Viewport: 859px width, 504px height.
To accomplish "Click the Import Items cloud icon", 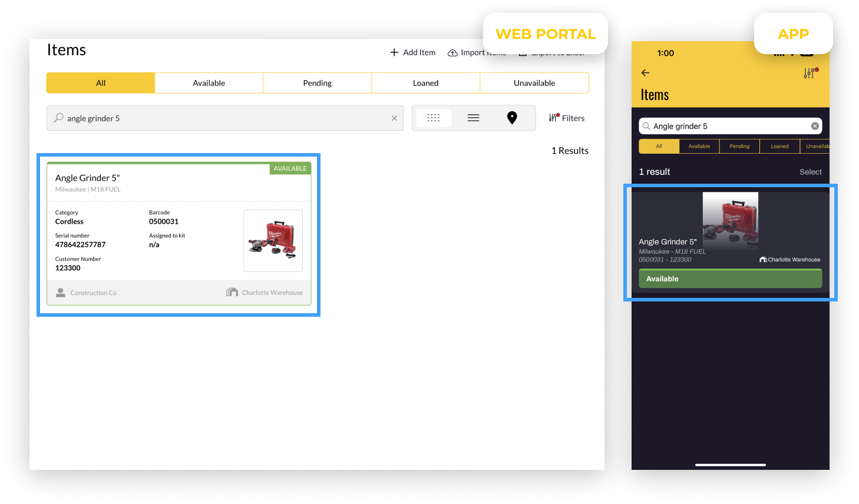I will (452, 53).
